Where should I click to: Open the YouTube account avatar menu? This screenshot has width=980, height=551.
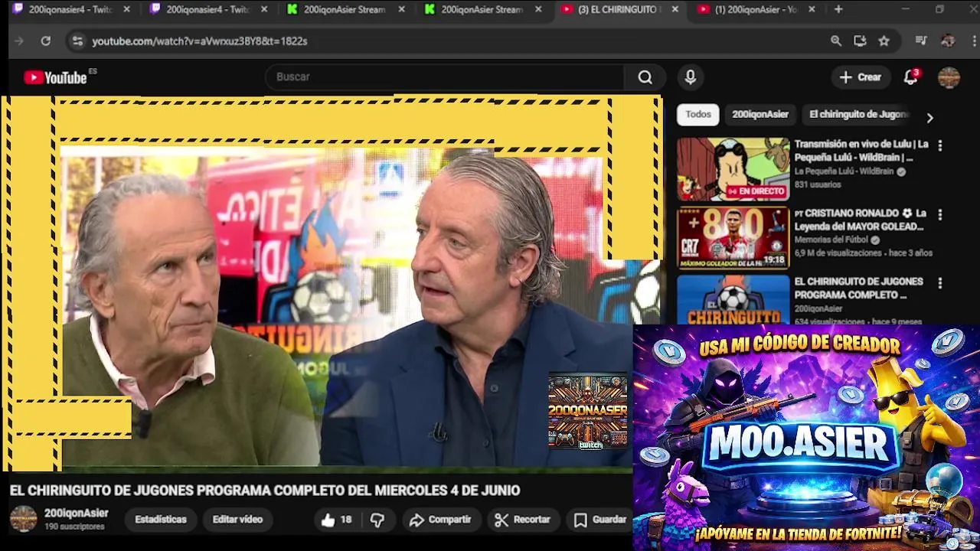(x=949, y=77)
